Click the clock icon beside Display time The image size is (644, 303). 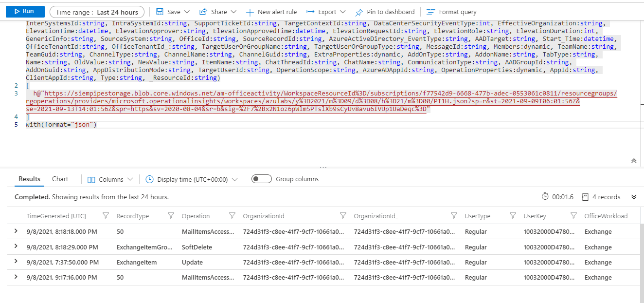[x=149, y=179]
